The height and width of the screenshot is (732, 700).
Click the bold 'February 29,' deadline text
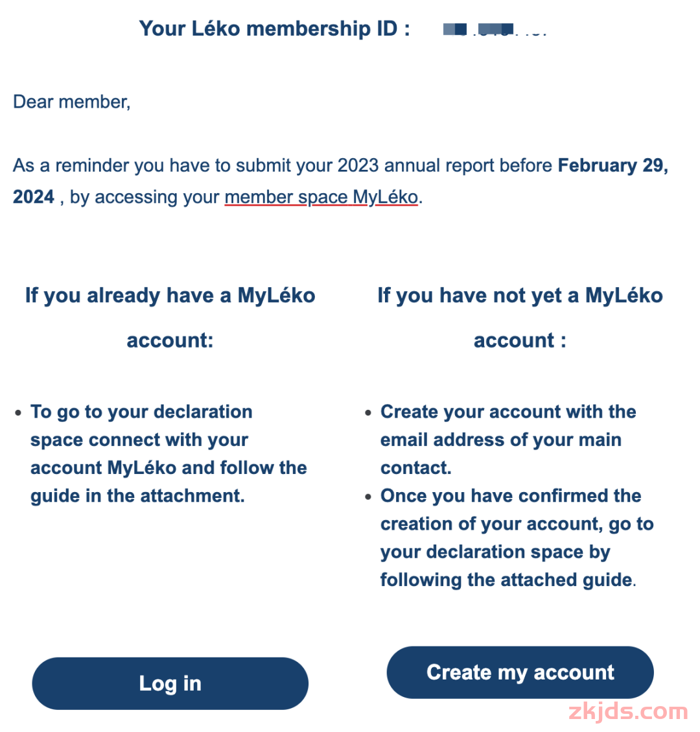612,165
